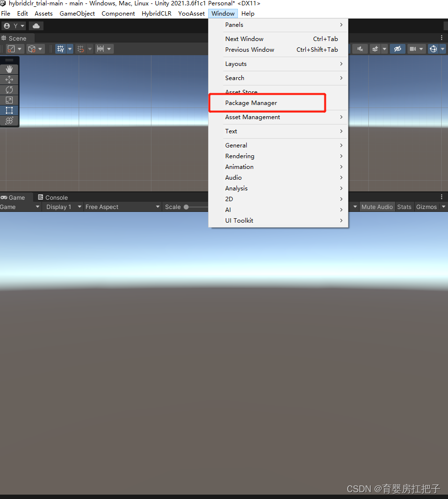Screen dimensions: 448x499
Task: Select the Rotate tool
Action: (x=9, y=89)
